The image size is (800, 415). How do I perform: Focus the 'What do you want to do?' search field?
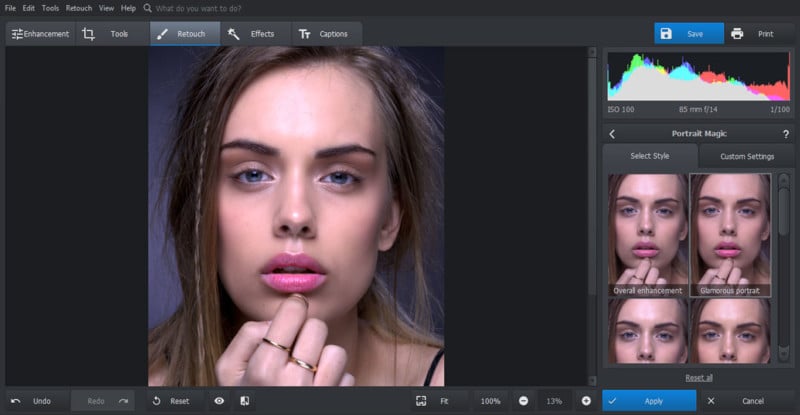[198, 8]
